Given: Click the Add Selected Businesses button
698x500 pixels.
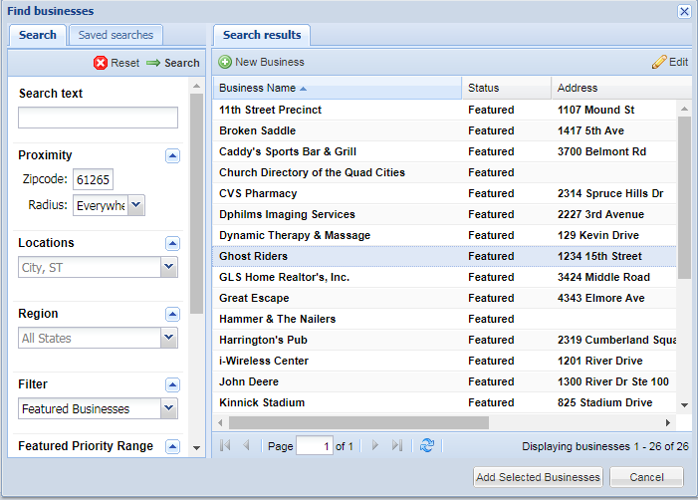Looking at the screenshot, I should 538,477.
